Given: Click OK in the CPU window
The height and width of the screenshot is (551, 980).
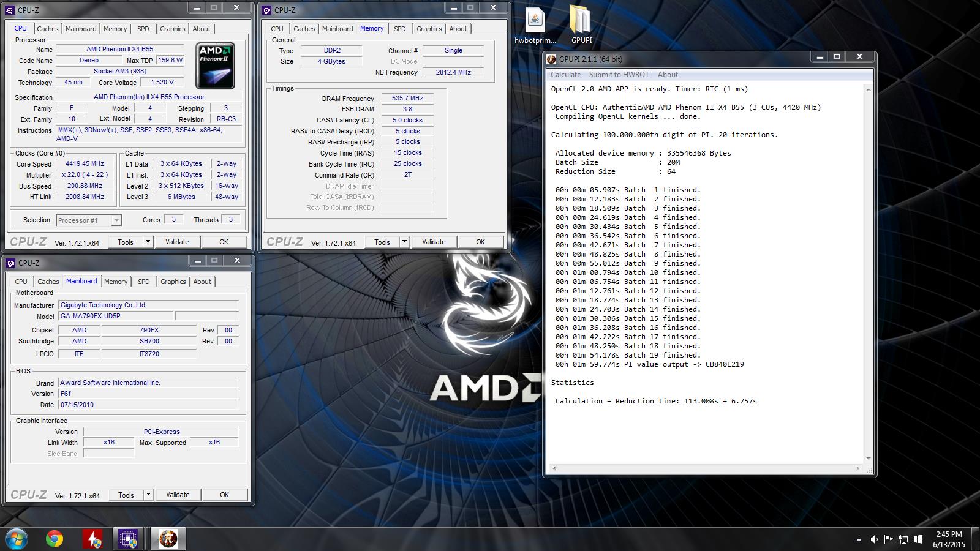Looking at the screenshot, I should 224,242.
